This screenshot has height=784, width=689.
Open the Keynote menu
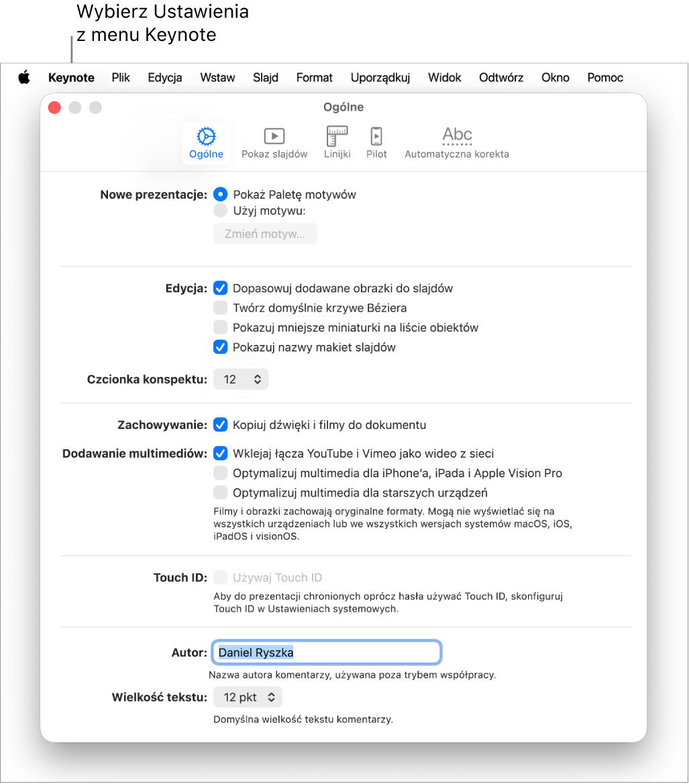(71, 77)
